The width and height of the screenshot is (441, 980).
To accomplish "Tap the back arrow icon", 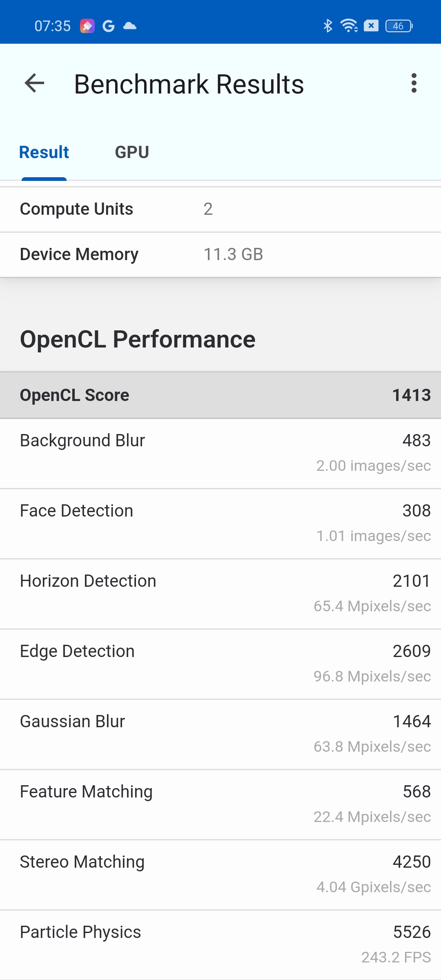I will point(34,83).
